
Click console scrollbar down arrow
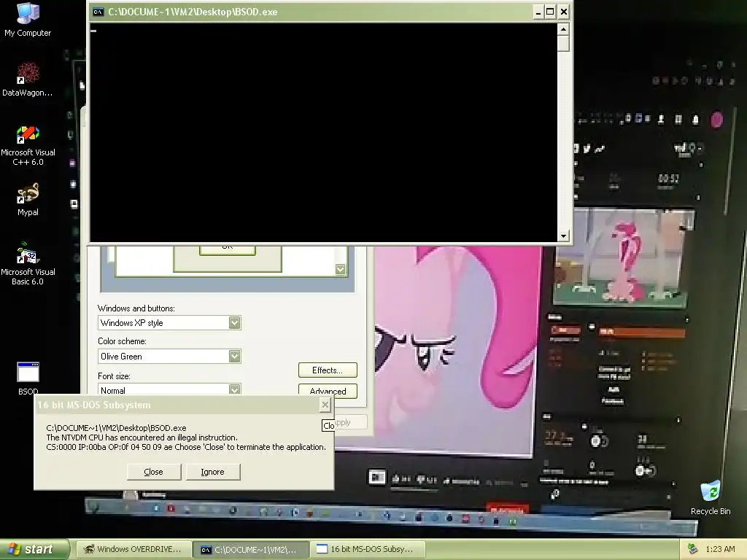coord(563,236)
